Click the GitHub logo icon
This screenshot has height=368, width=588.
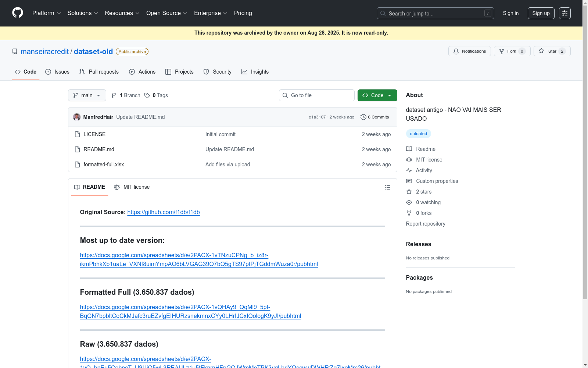pyautogui.click(x=18, y=13)
